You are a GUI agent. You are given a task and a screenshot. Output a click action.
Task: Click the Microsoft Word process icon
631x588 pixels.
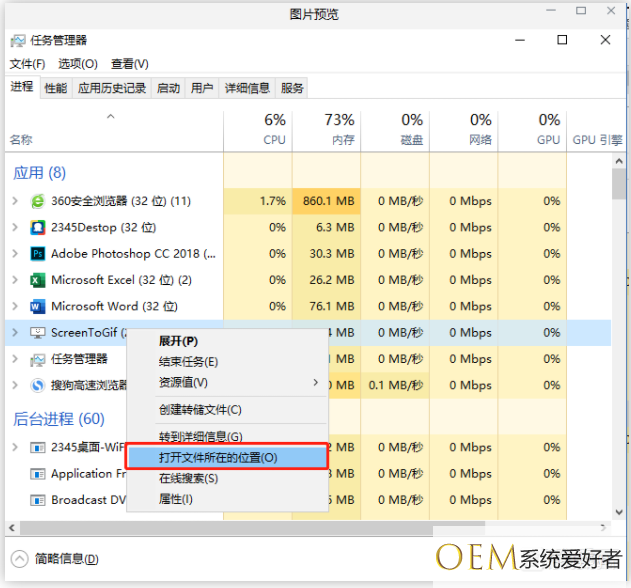pyautogui.click(x=38, y=306)
